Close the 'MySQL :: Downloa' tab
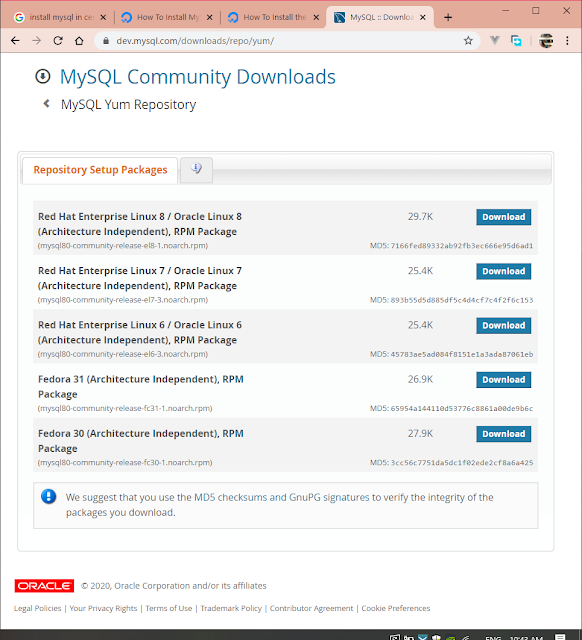Screen dimensions: 582x640 point(423,17)
